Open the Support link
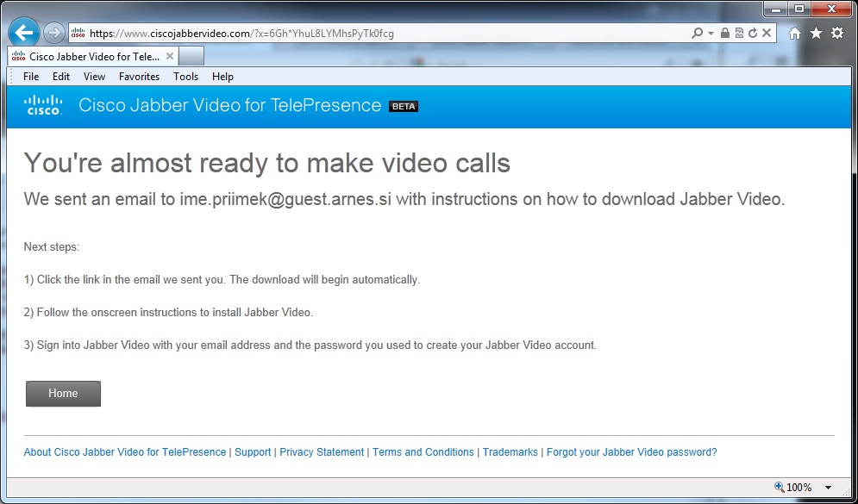The height and width of the screenshot is (504, 858). click(x=253, y=452)
